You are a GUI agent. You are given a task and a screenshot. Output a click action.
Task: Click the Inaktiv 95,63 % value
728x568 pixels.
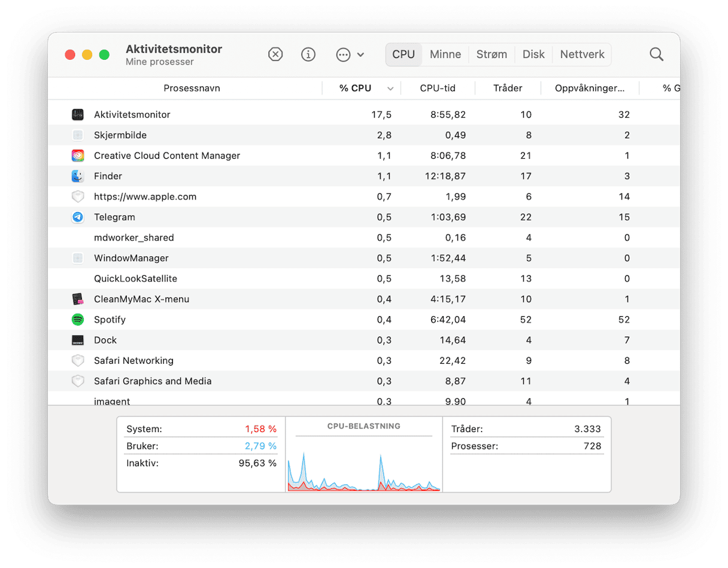(x=257, y=463)
